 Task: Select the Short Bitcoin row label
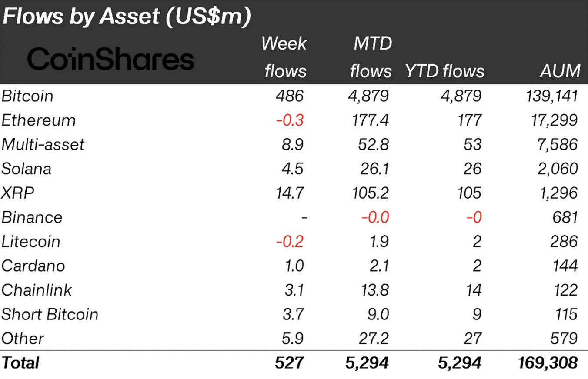[x=50, y=314]
